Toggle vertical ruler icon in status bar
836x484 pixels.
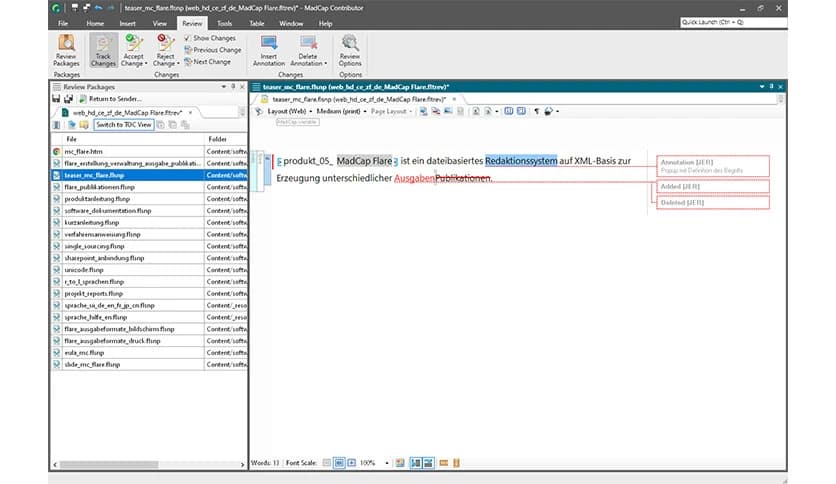[456, 463]
